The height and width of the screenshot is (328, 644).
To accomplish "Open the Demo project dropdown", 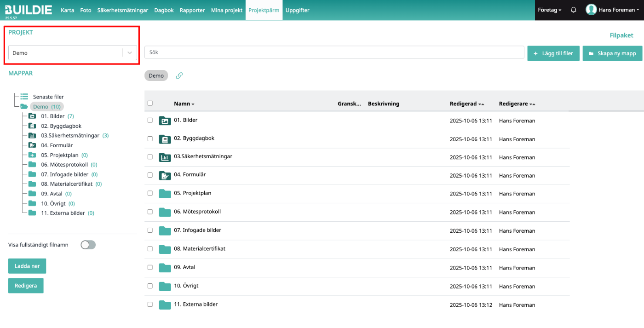I will pyautogui.click(x=72, y=53).
